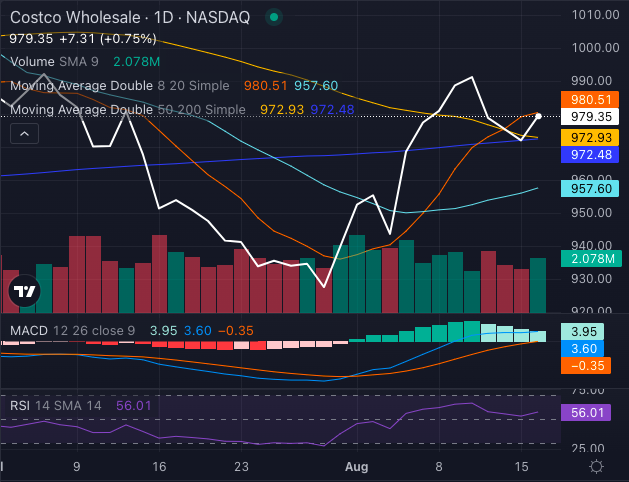
Task: Click the cyan 957.60 price axis tag
Action: [x=590, y=188]
